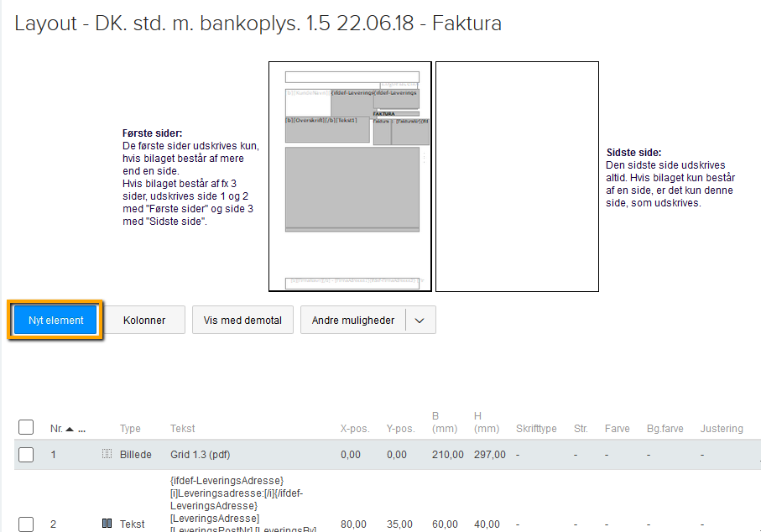Click the blank Sidste side page preview

point(517,176)
